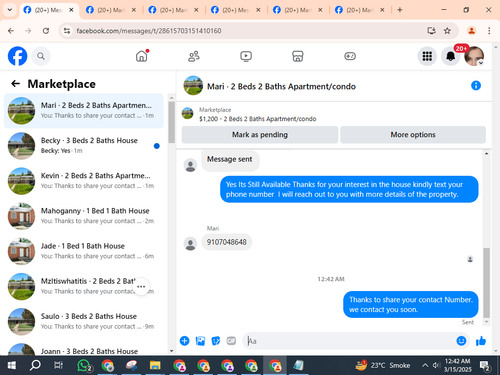
Task: Send a thumbs-up like
Action: 481,341
